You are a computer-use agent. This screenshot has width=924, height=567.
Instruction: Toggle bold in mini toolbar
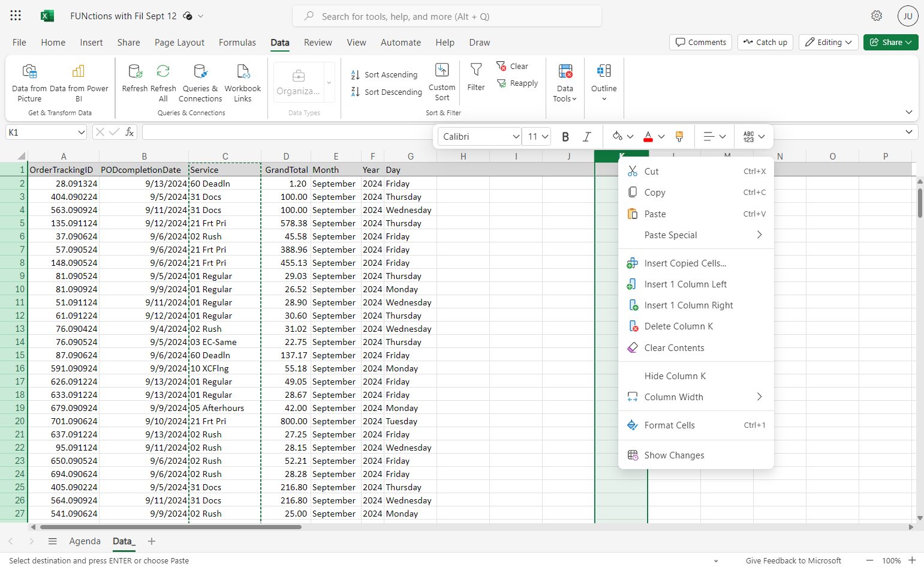(x=565, y=137)
